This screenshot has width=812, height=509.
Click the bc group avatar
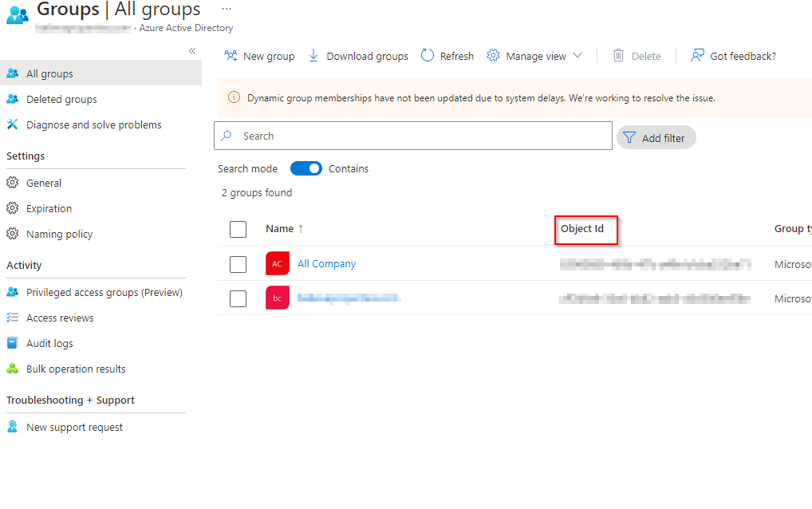click(277, 298)
